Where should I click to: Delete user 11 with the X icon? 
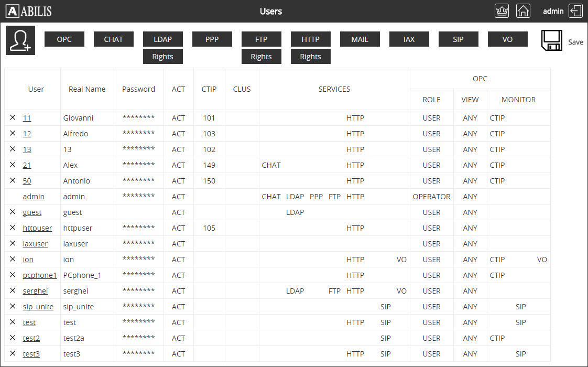coord(13,118)
